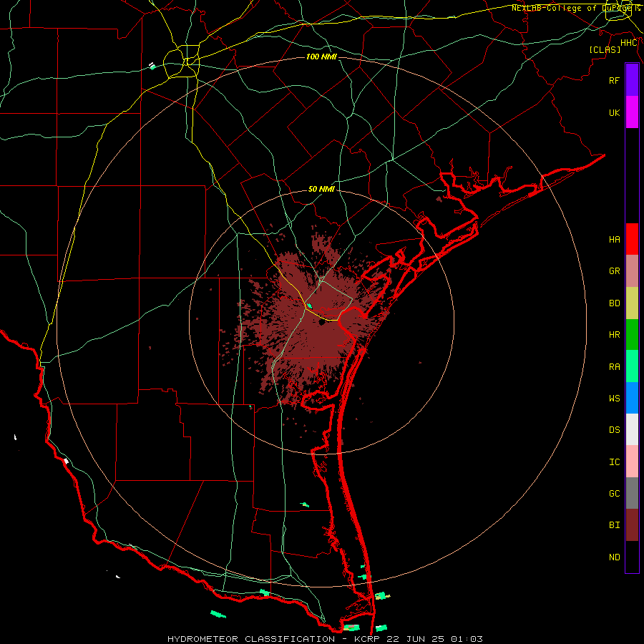Click the DS legend label
Screen dimensions: 644x644
(615, 430)
